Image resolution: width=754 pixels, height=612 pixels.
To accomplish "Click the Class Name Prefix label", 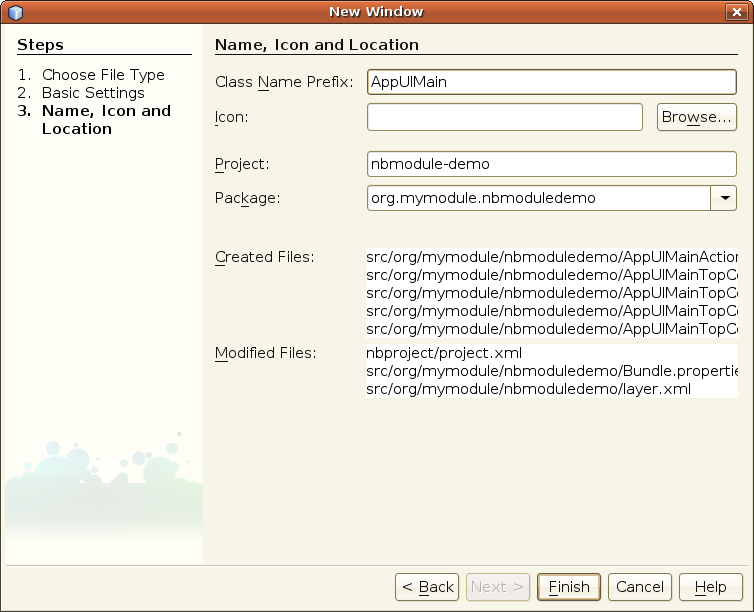I will [x=284, y=82].
